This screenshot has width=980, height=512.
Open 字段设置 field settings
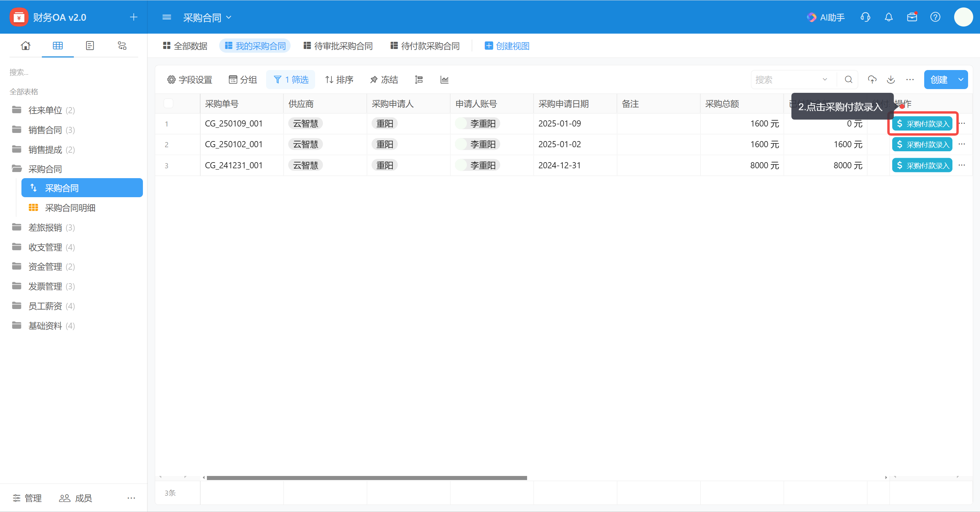coord(190,80)
